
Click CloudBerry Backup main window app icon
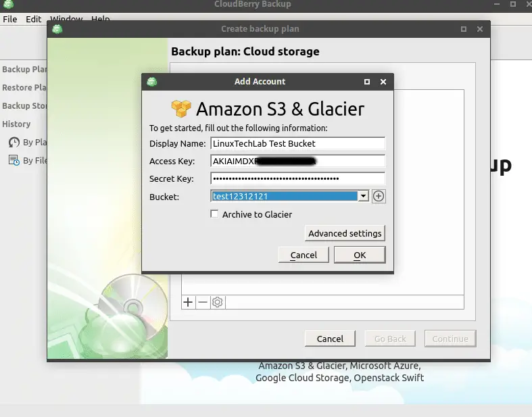9,4
